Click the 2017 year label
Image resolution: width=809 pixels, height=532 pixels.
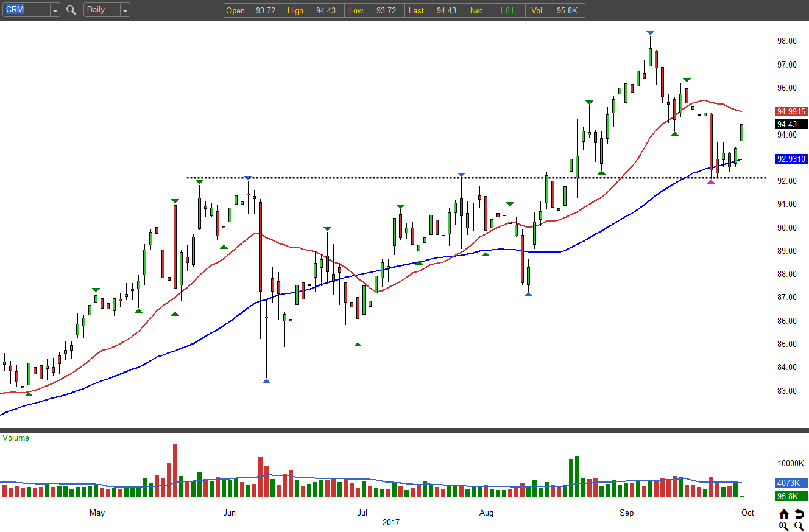pyautogui.click(x=390, y=523)
